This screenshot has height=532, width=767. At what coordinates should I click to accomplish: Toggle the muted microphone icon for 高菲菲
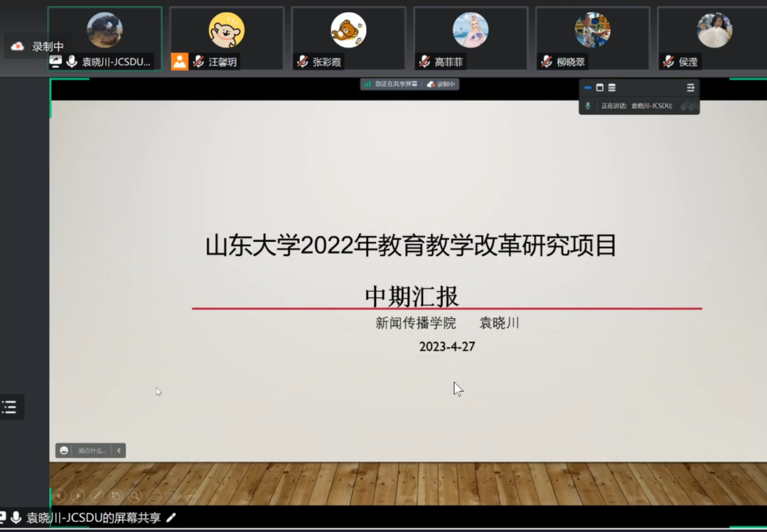[425, 62]
